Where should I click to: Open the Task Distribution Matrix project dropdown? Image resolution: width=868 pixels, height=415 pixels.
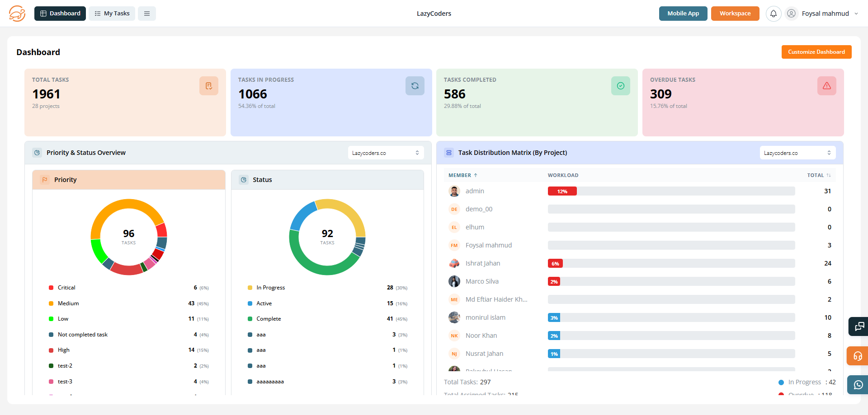(x=797, y=153)
